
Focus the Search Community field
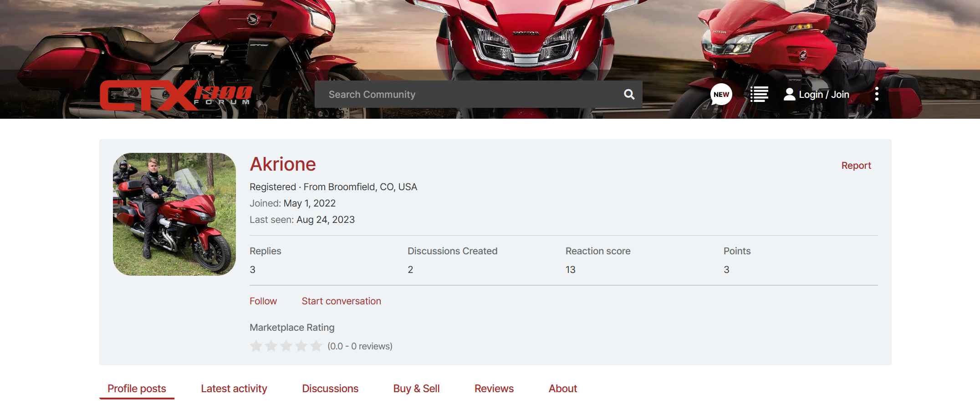tap(469, 94)
